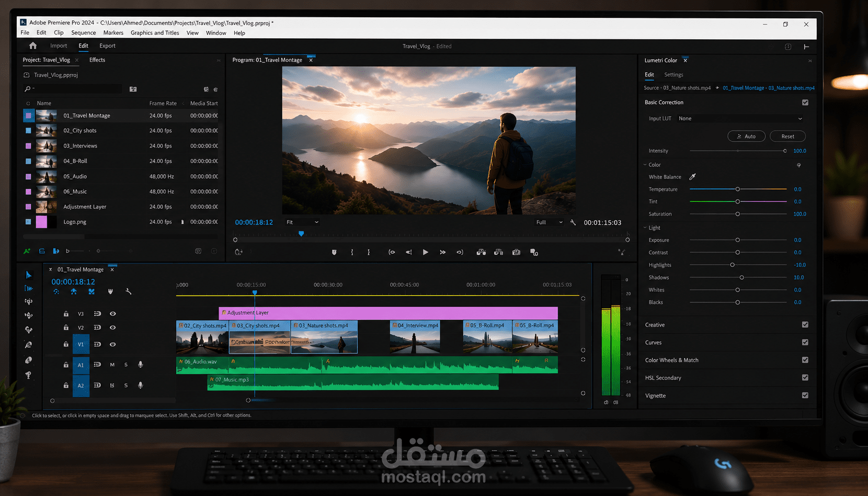Switch to the Effects panel tab

(x=97, y=60)
